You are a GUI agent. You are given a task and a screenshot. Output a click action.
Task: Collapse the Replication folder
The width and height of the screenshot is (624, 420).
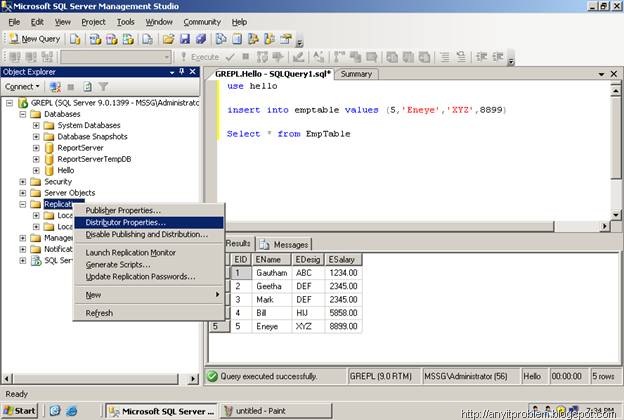pyautogui.click(x=23, y=204)
